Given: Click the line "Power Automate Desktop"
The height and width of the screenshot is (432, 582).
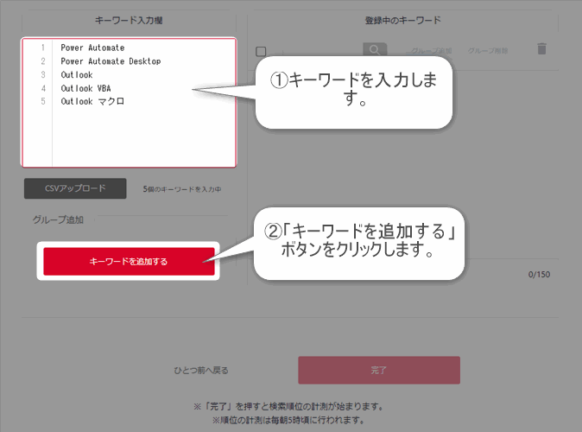Looking at the screenshot, I should tap(111, 61).
